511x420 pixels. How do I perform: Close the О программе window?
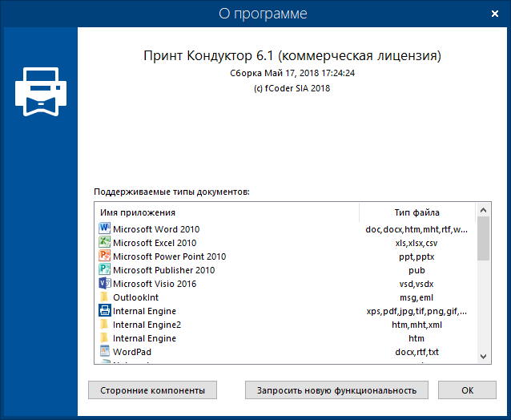click(x=491, y=14)
